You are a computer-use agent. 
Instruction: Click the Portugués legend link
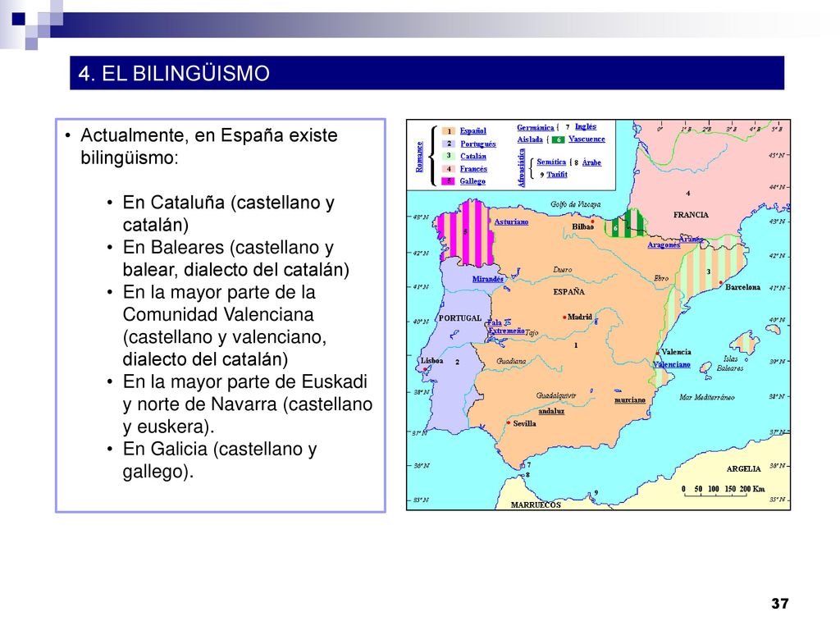tap(478, 144)
